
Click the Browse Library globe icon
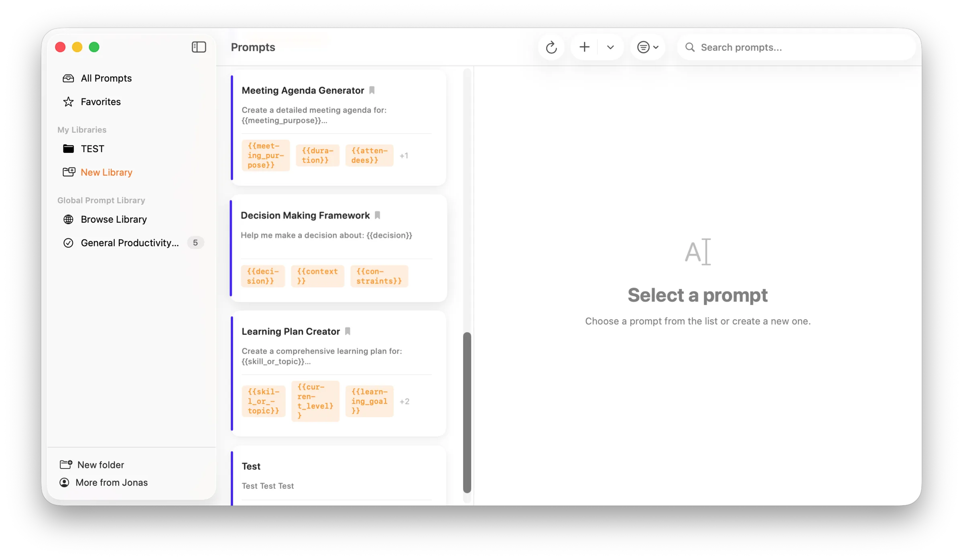click(x=68, y=219)
